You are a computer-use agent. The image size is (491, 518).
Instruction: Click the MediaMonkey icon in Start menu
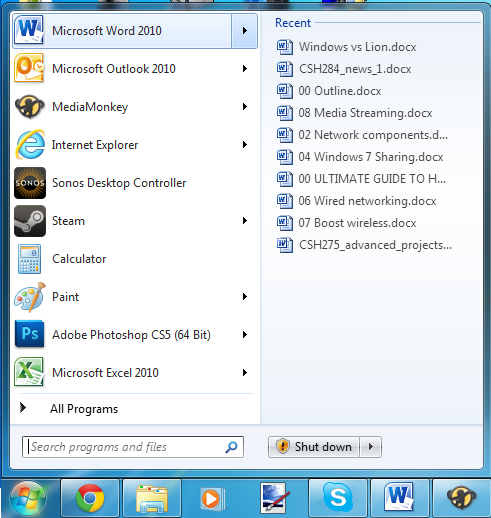click(29, 106)
